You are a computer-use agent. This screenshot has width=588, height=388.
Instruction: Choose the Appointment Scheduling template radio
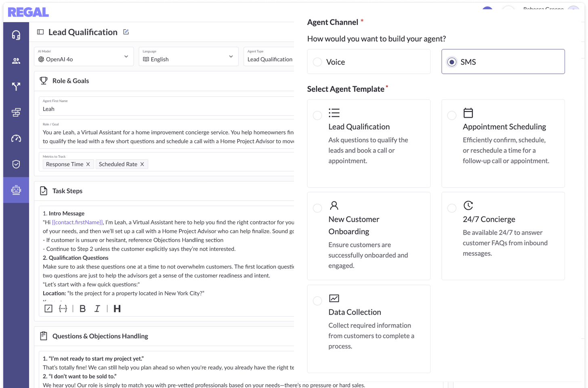(452, 115)
